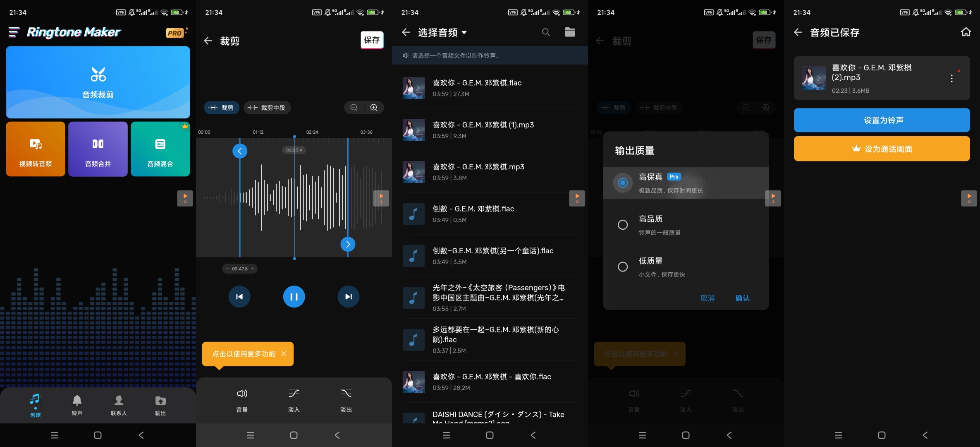980x447 pixels.
Task: Open the Ringtone Maker hamburger menu
Action: (x=13, y=32)
